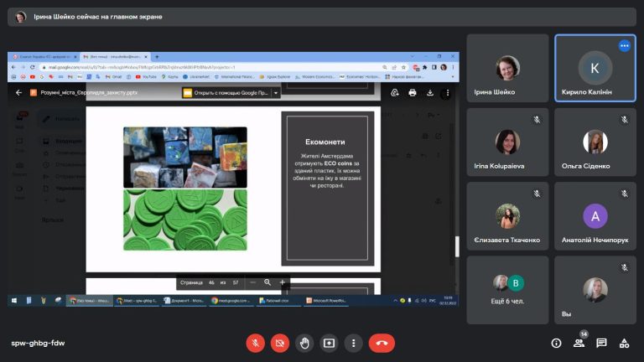Click the banner about Ірина Шейко on main screen
The width and height of the screenshot is (644, 362).
point(322,17)
